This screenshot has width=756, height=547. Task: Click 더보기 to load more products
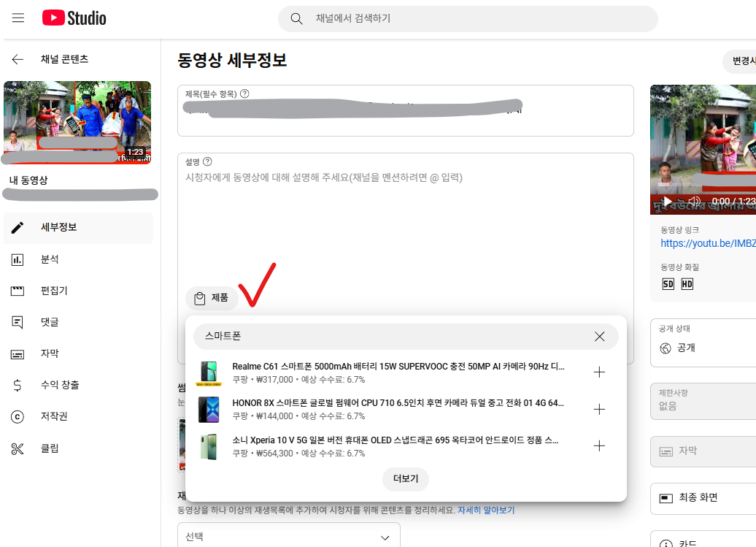coord(406,479)
